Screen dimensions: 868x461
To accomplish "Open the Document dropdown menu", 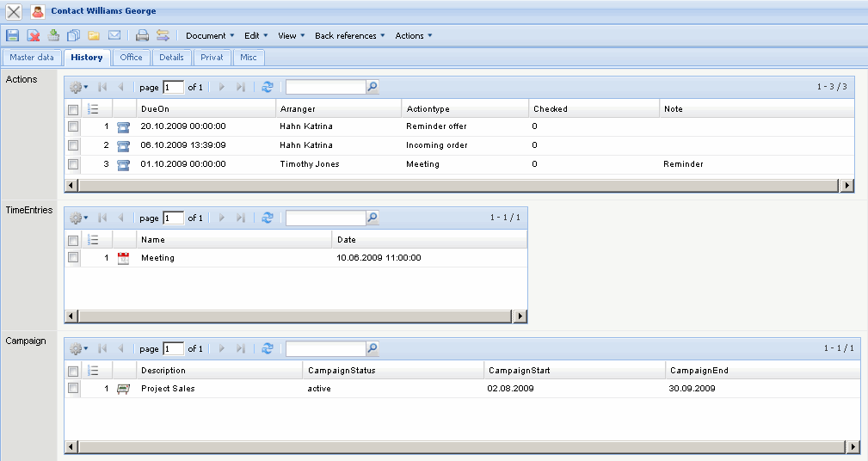I will point(210,36).
